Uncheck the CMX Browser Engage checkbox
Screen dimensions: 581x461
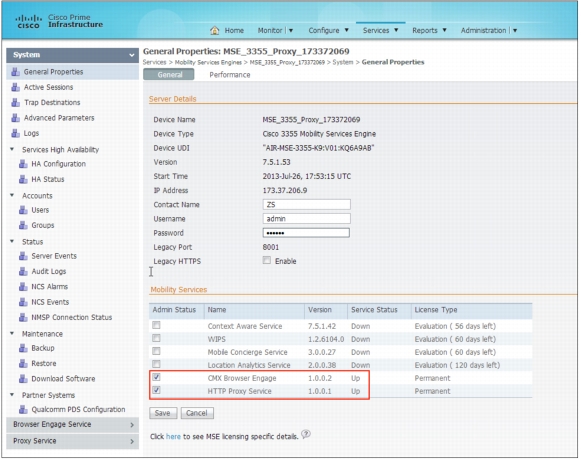(x=156, y=378)
